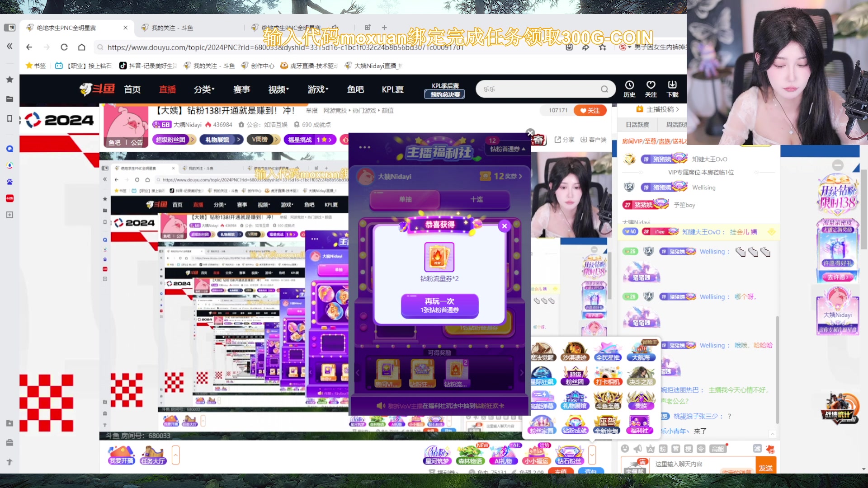The width and height of the screenshot is (868, 488).
Task: Toggle the 管 admin danmaku option
Action: (x=675, y=449)
